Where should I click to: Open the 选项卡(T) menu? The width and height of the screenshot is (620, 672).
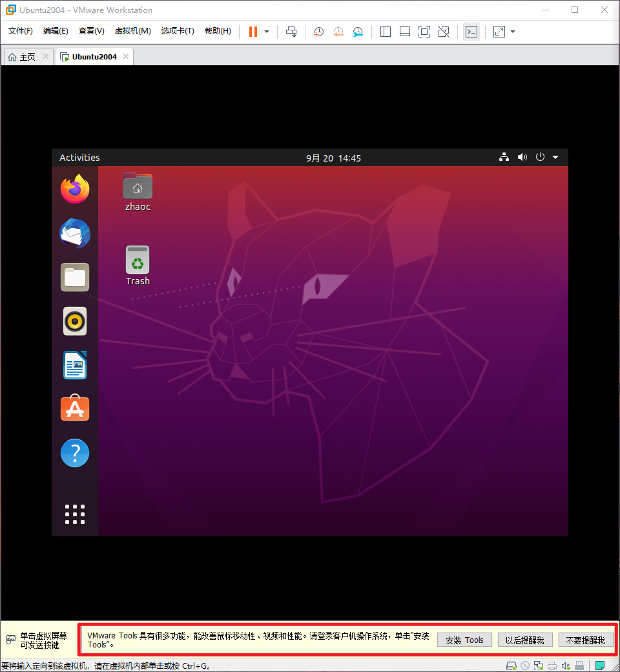pos(178,31)
